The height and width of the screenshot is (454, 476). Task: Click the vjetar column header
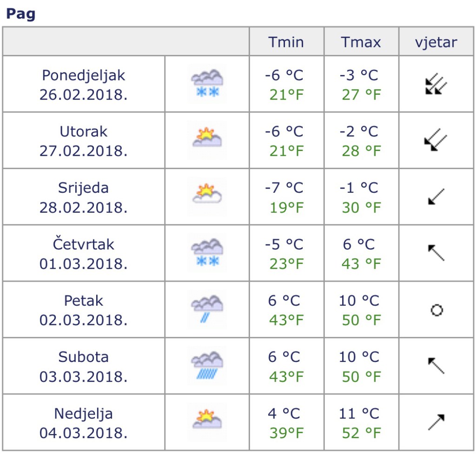click(436, 42)
